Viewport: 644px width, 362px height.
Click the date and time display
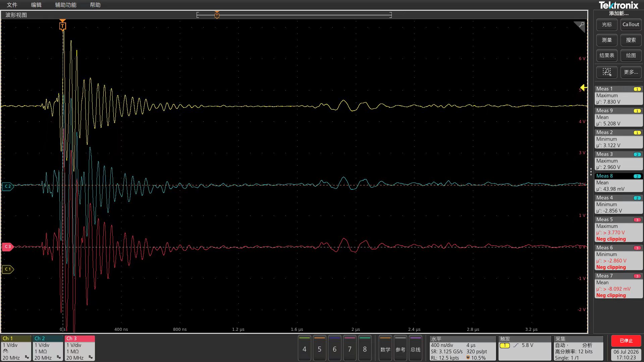coord(626,355)
